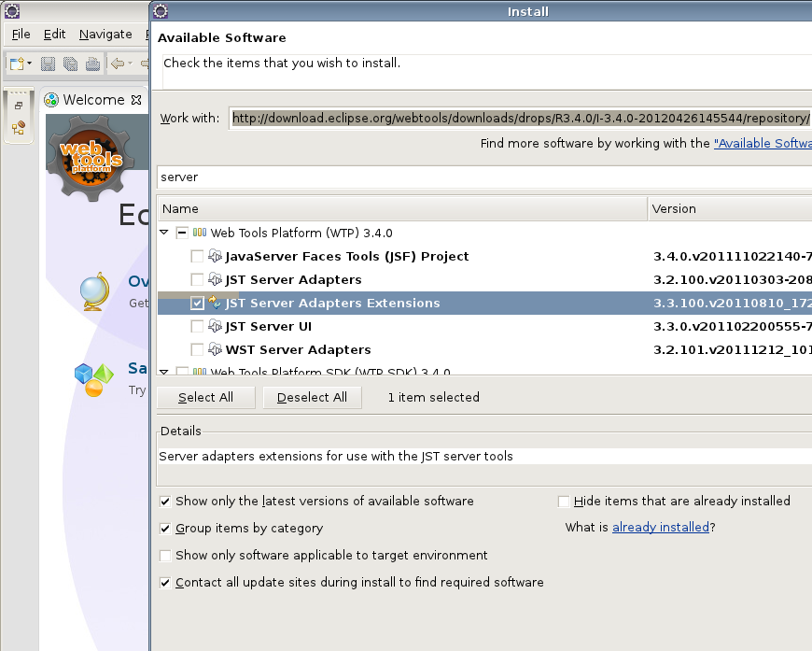Click the Select All button
The width and height of the screenshot is (812, 651).
205,398
